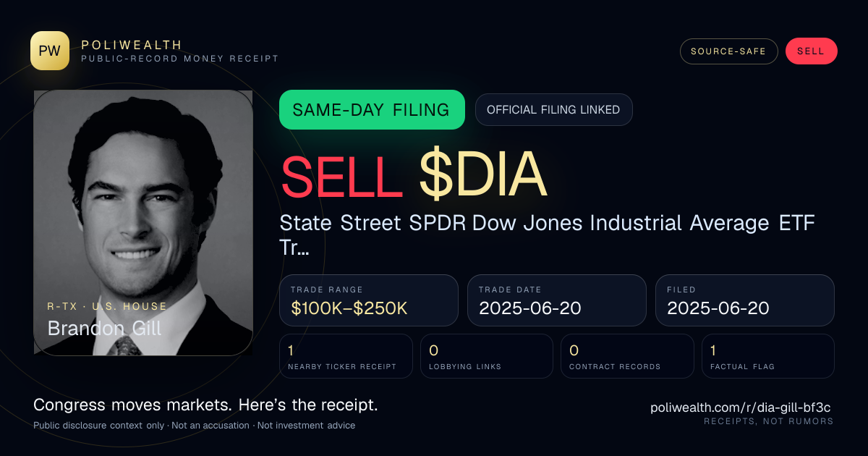Click Brandon Gill's portrait photo

[143, 223]
